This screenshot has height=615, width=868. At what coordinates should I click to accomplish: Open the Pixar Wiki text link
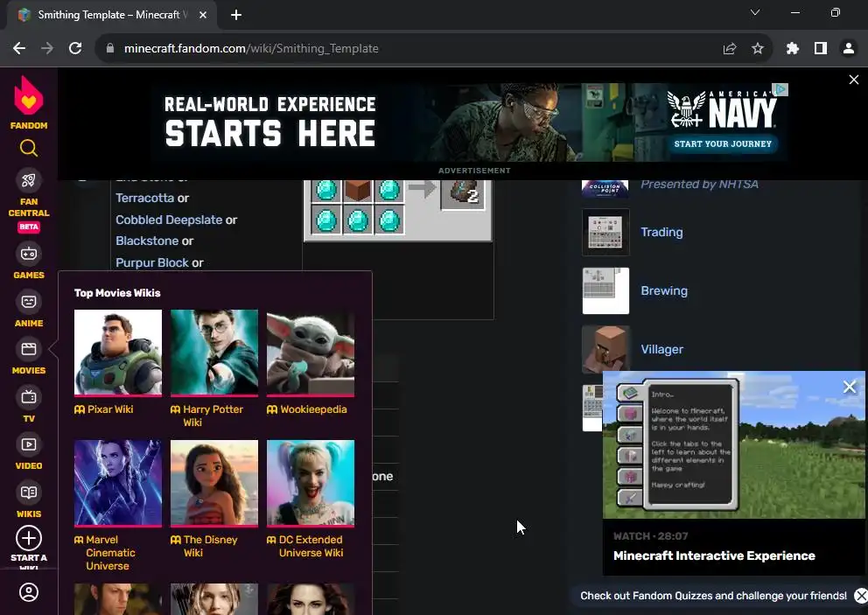(x=109, y=409)
